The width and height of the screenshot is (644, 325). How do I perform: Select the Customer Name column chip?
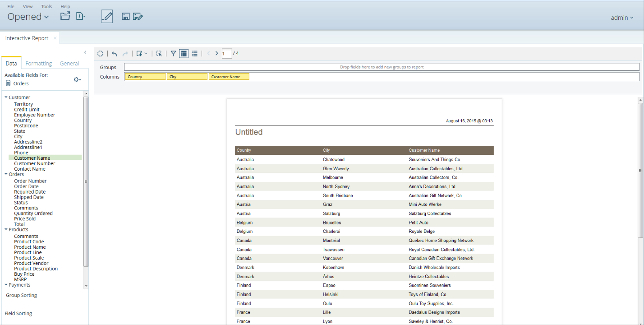229,77
